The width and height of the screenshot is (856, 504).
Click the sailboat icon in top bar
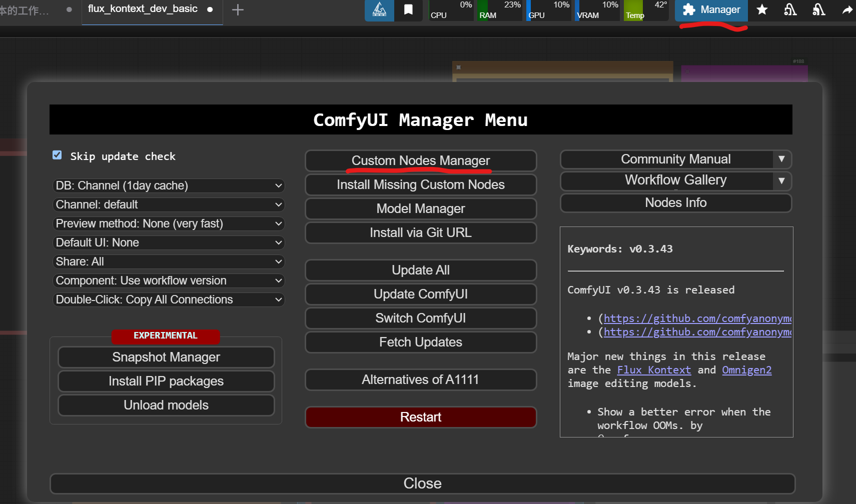(379, 10)
